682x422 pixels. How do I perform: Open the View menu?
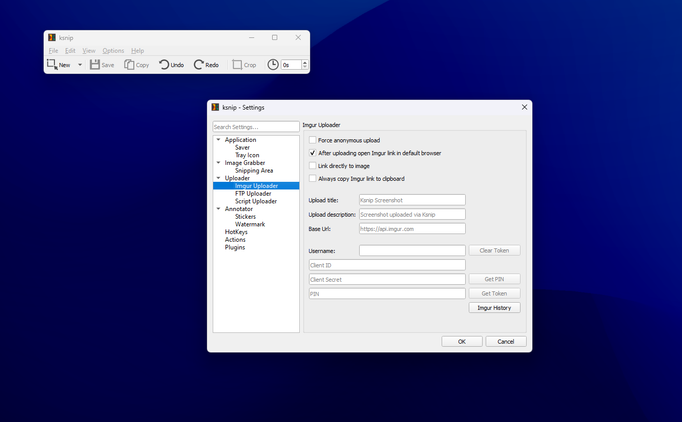tap(89, 50)
